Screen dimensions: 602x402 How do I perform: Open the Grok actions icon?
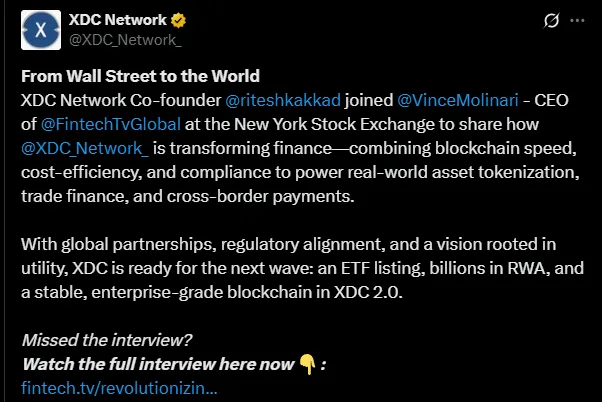tap(549, 20)
